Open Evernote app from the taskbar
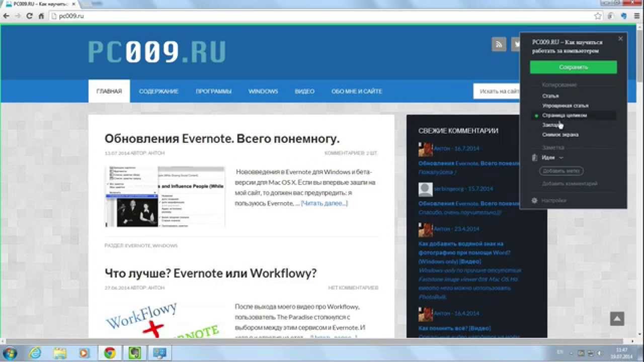Image resolution: width=644 pixels, height=362 pixels. point(135,352)
